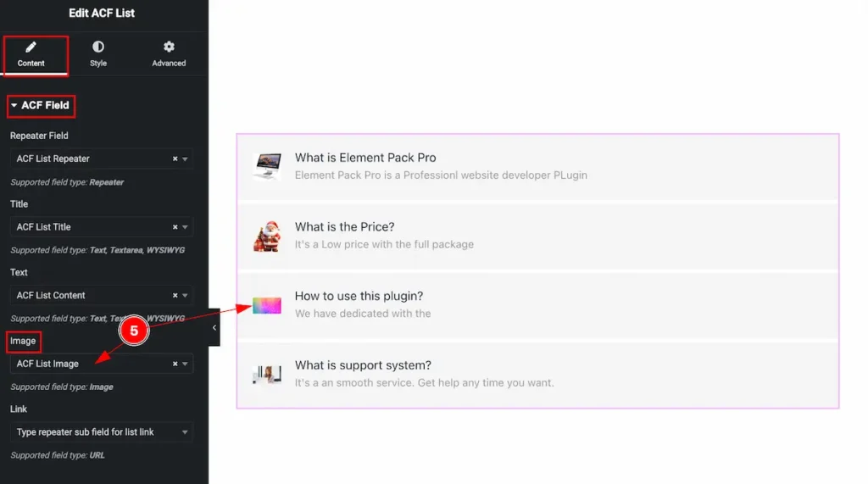The height and width of the screenshot is (484, 868).
Task: Open the Content tab pencil icon
Action: 31,47
